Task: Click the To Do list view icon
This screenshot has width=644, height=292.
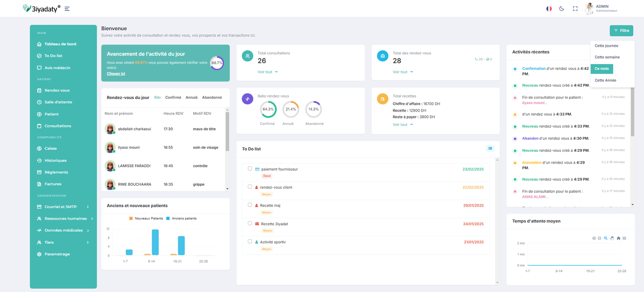Action: tap(490, 149)
